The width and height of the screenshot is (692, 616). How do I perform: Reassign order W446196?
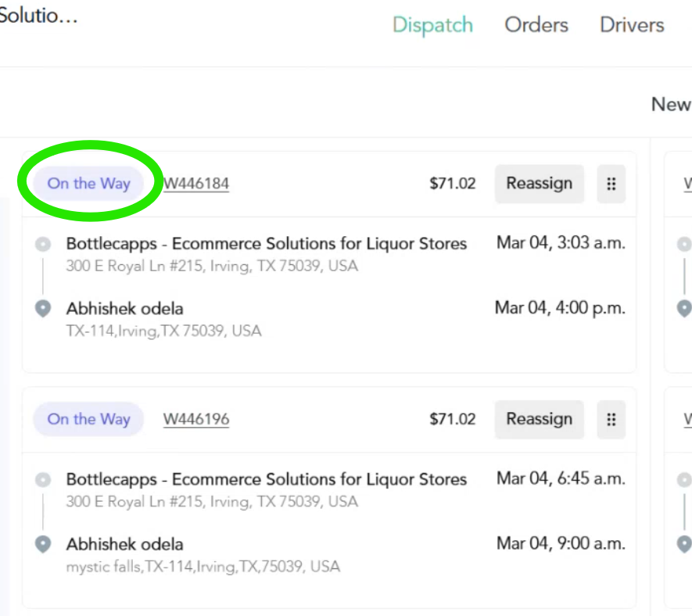pos(540,419)
